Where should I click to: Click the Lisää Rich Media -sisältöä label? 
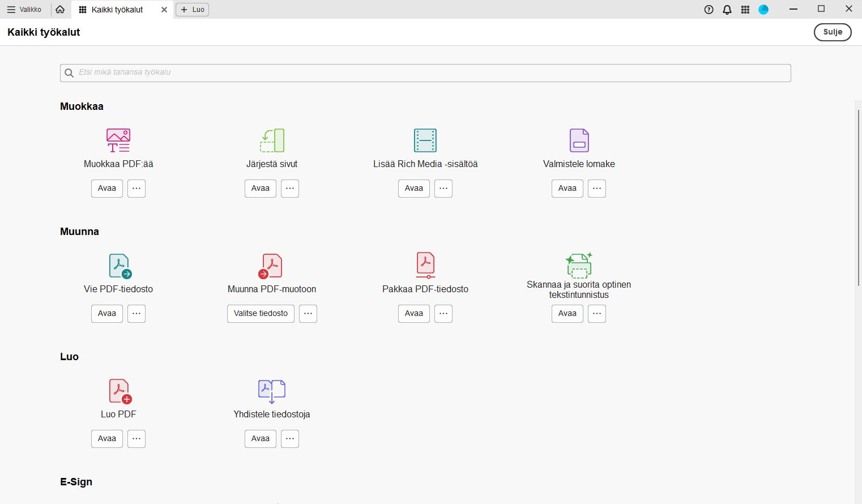point(425,164)
